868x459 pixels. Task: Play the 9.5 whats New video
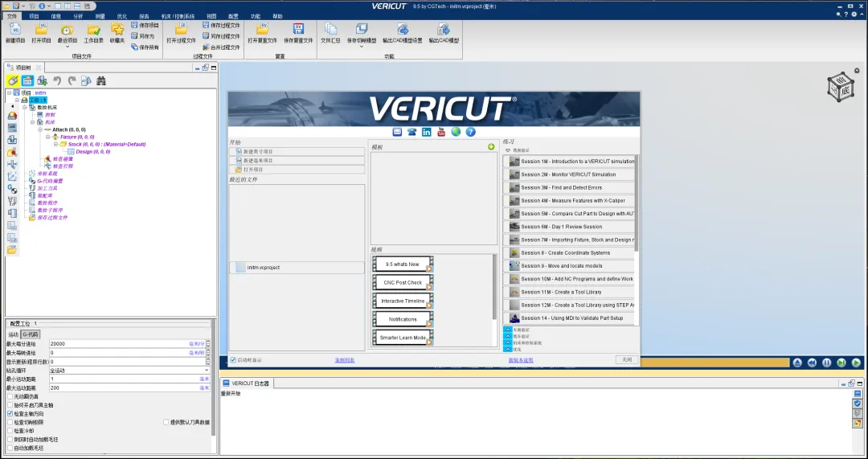click(x=403, y=264)
